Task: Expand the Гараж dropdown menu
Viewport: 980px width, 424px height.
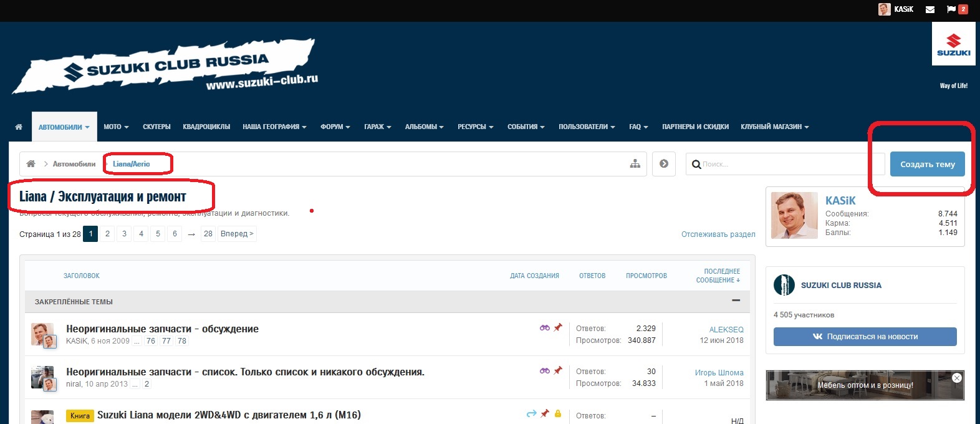Action: tap(378, 127)
